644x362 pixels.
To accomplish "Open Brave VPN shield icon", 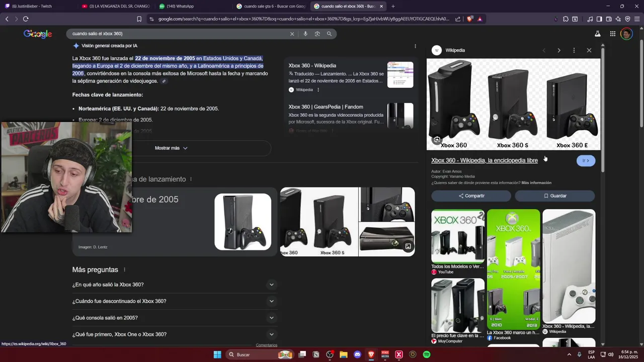I will tap(628, 19).
